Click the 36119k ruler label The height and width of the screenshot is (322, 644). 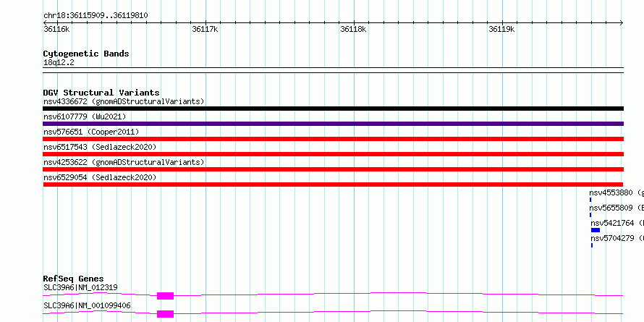coord(501,29)
